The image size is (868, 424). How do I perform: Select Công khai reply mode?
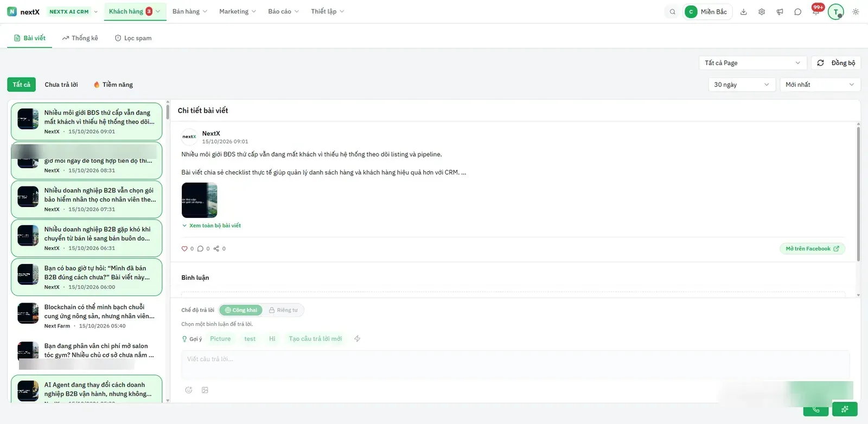[241, 310]
